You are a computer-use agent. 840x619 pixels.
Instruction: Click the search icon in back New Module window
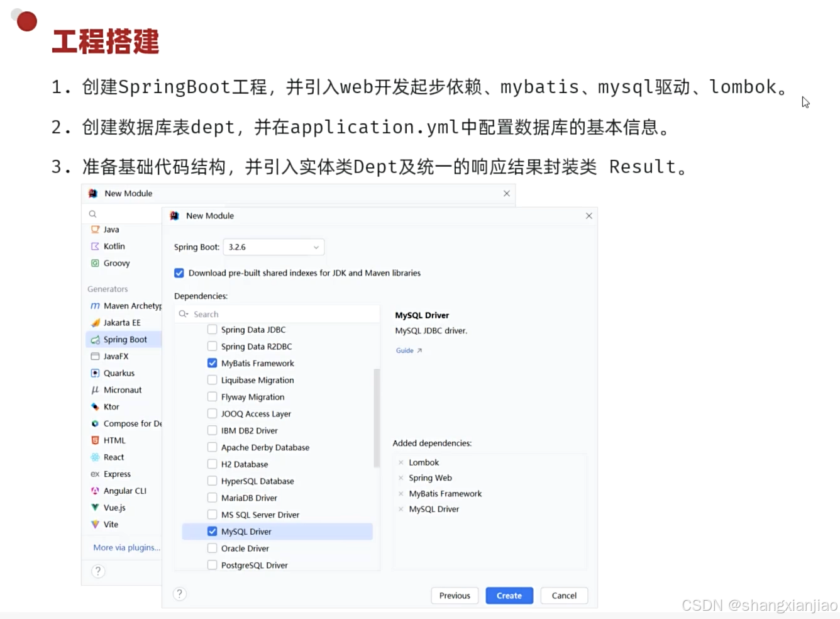(x=92, y=215)
